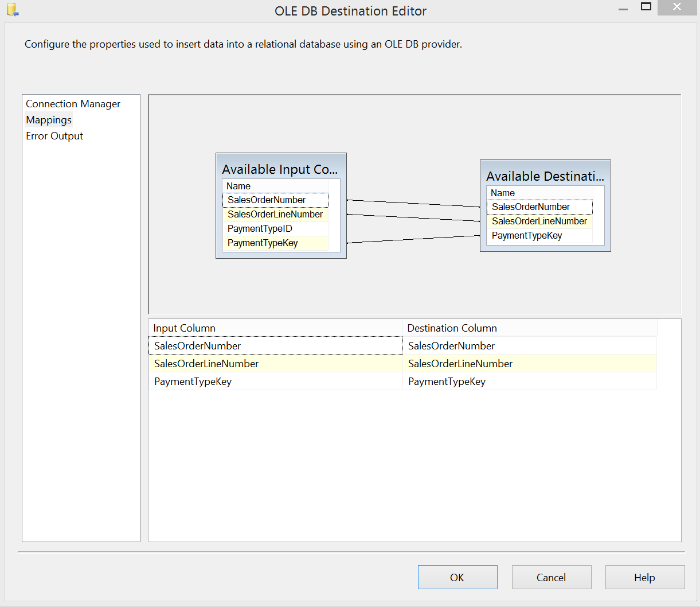The width and height of the screenshot is (700, 607).
Task: Select SalesOrderNumber in Available Input Columns box
Action: [267, 200]
